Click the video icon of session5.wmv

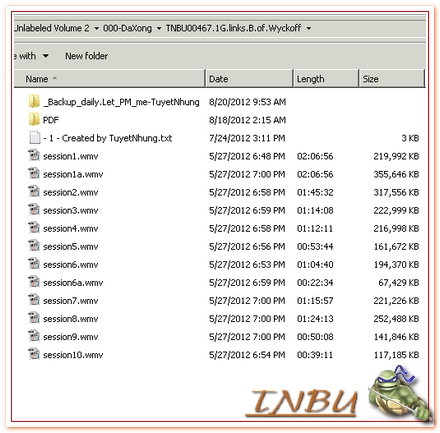34,246
